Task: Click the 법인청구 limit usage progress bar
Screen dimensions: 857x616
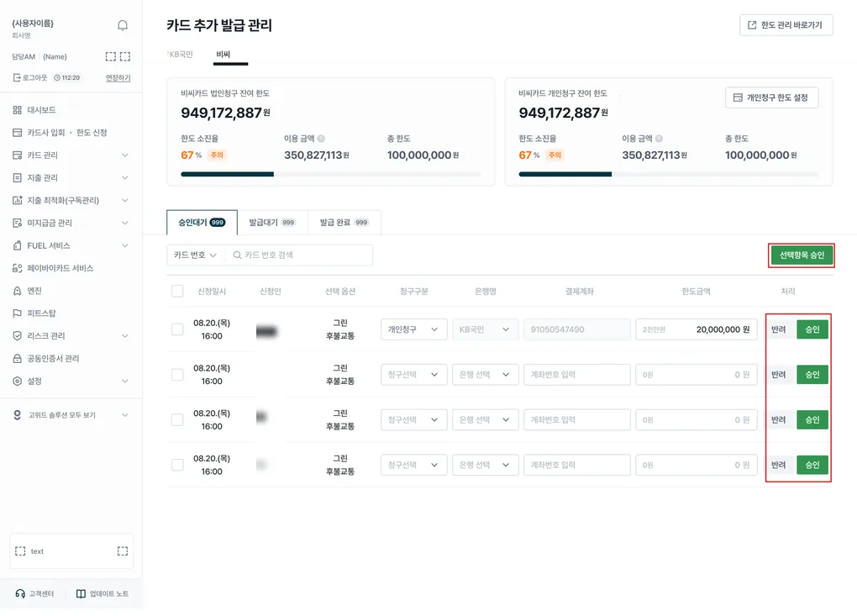Action: click(x=331, y=174)
